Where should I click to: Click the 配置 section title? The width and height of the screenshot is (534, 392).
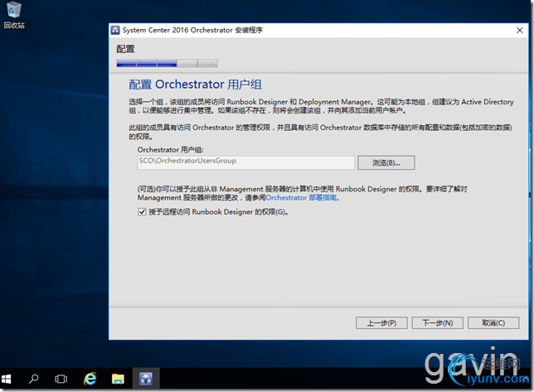[125, 49]
